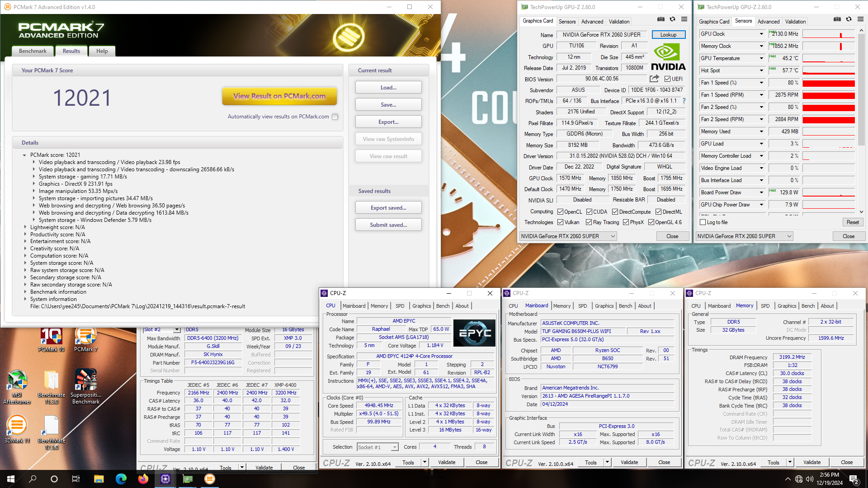
Task: Open the notification center icon
Action: click(x=854, y=479)
